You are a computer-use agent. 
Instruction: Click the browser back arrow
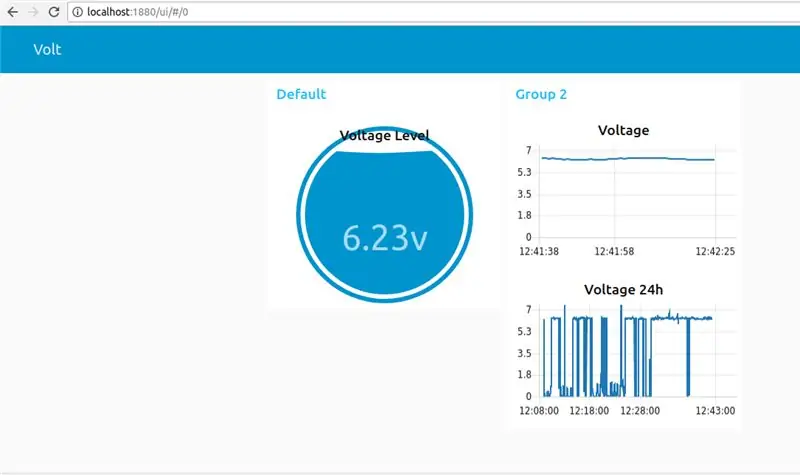click(x=12, y=12)
